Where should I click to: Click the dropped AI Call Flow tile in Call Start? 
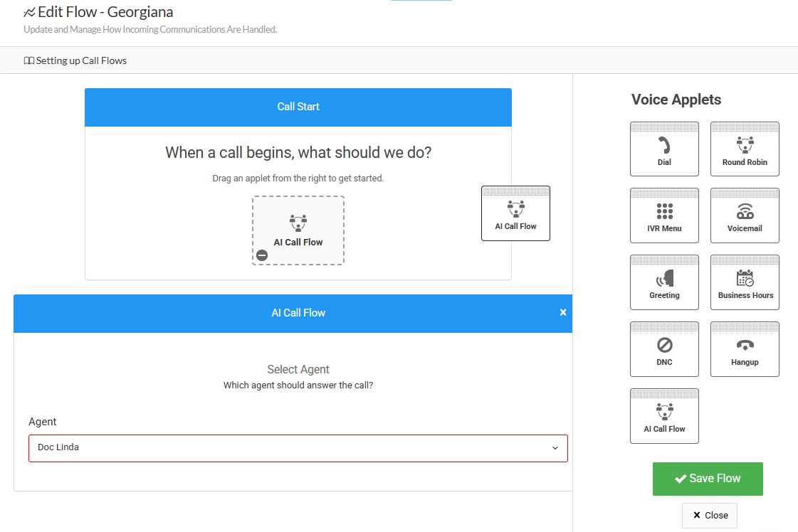point(298,229)
